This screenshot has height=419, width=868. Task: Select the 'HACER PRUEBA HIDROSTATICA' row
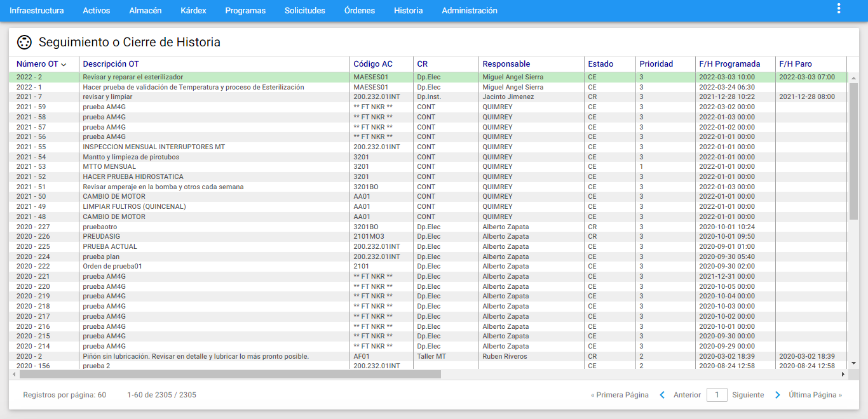[429, 176]
